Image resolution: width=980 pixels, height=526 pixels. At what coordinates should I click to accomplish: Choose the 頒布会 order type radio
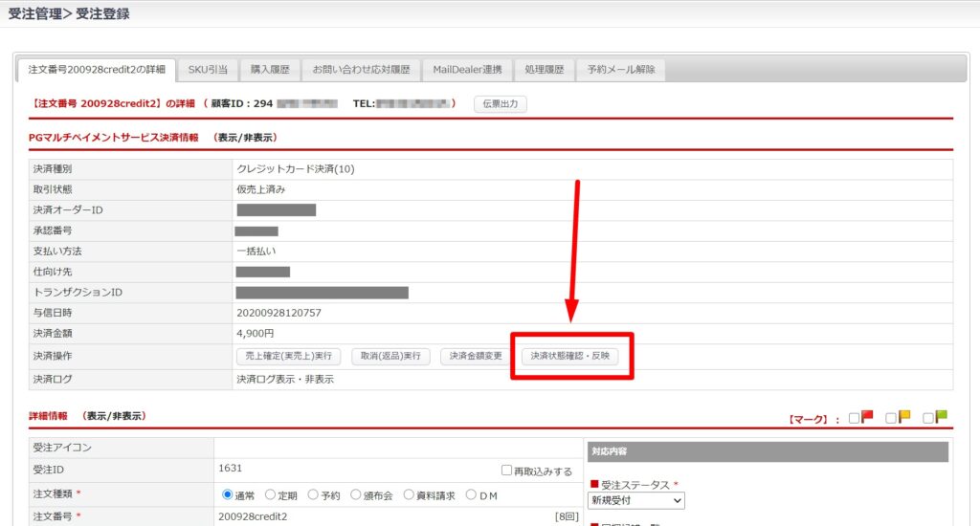[x=356, y=494]
